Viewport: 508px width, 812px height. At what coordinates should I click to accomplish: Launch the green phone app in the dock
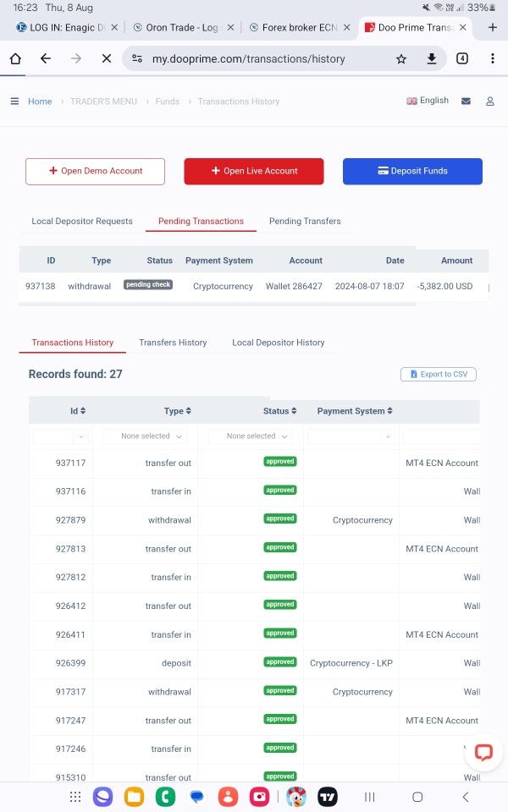coord(165,797)
